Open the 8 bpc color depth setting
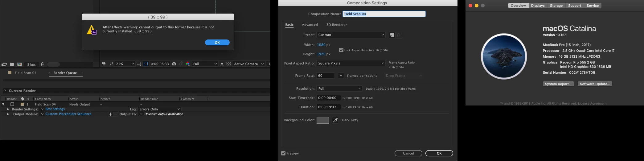 31,64
